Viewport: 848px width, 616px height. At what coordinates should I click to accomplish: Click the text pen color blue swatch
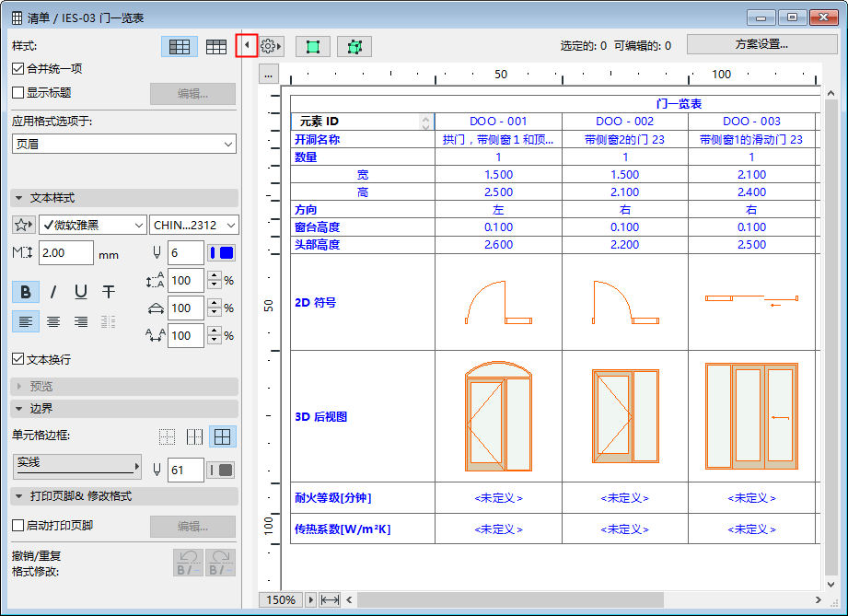pyautogui.click(x=222, y=252)
